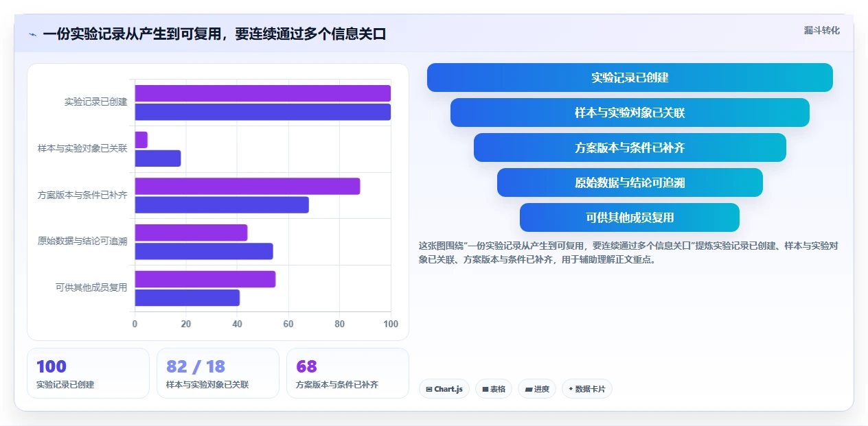Click the x-axis tick value 100
This screenshot has width=868, height=426.
click(391, 324)
